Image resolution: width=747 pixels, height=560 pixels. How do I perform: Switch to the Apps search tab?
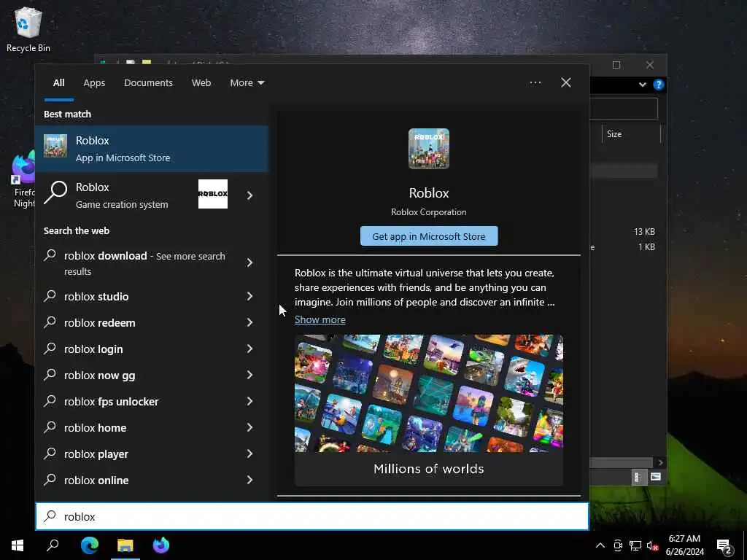94,83
